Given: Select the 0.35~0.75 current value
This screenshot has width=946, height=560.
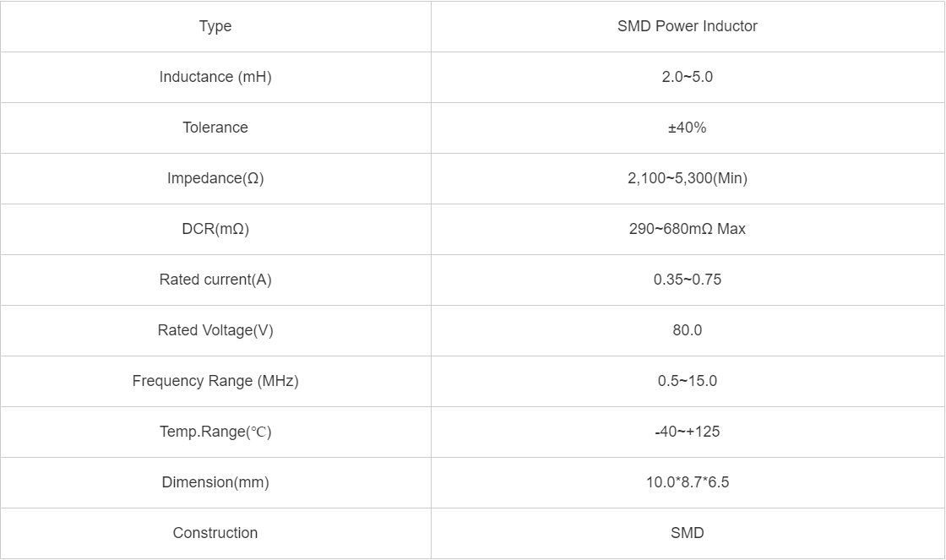Looking at the screenshot, I should [688, 280].
